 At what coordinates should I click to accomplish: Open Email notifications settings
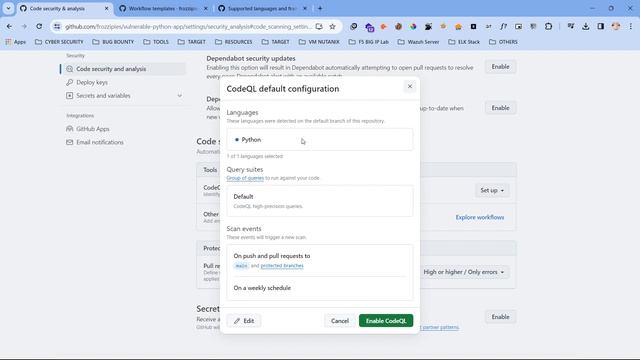[100, 142]
